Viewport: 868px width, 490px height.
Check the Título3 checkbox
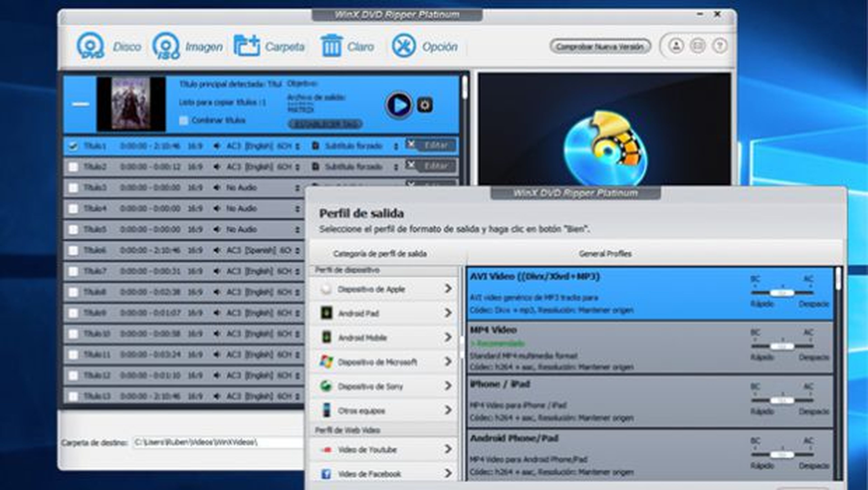coord(73,188)
